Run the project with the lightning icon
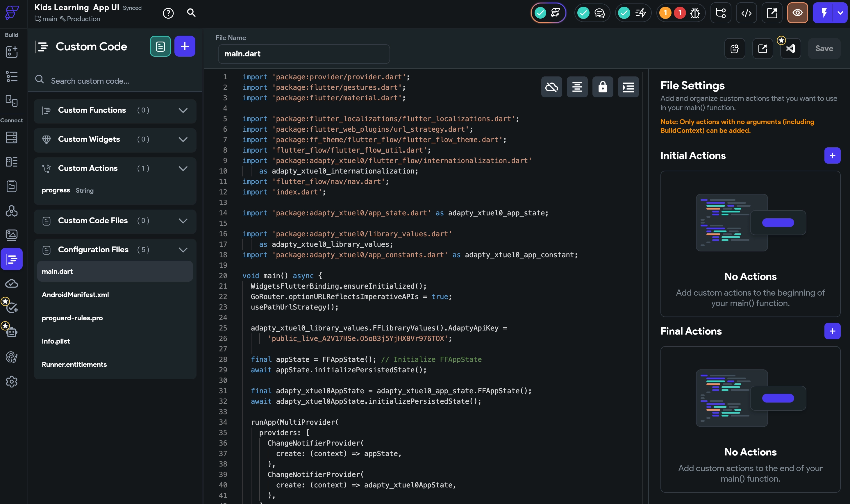The width and height of the screenshot is (850, 504). (x=824, y=13)
